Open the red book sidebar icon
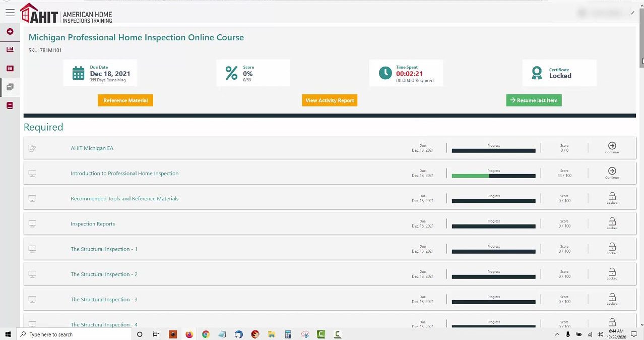 point(10,105)
